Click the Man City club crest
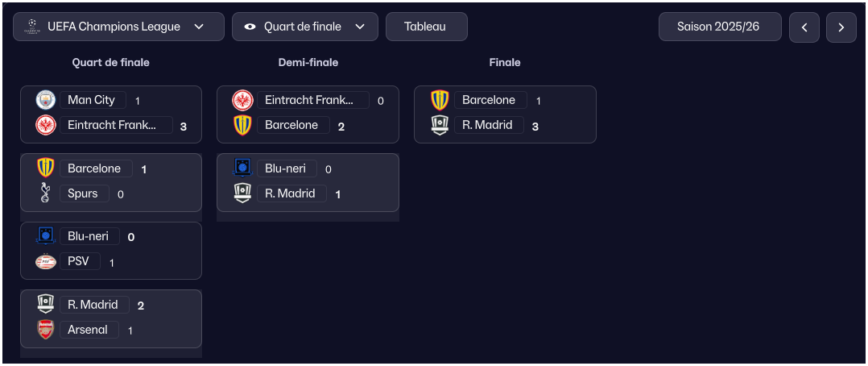Image resolution: width=868 pixels, height=366 pixels. coord(46,100)
